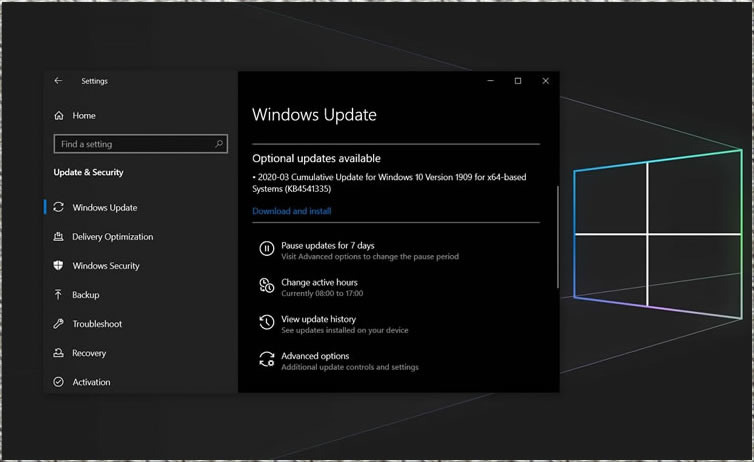Click the update history icon
The image size is (754, 462).
[x=266, y=322]
